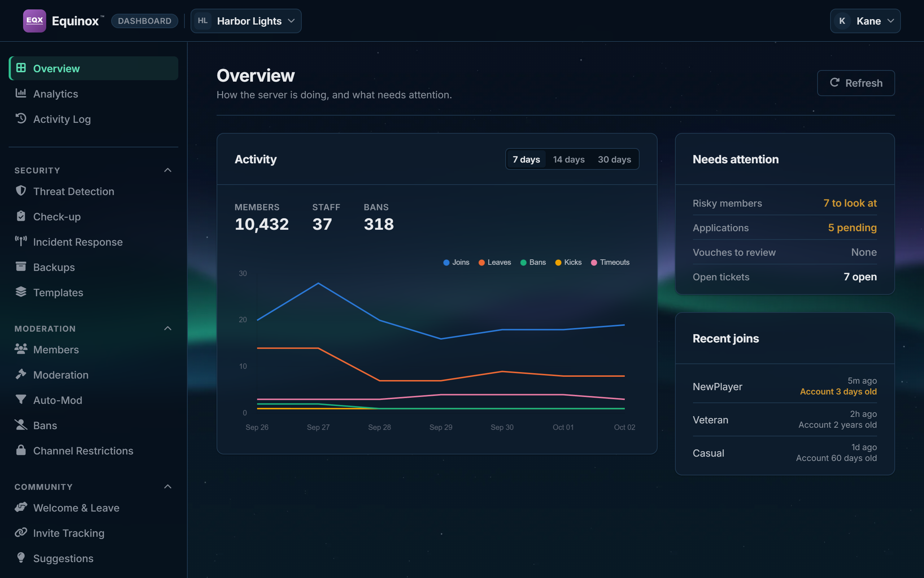Image resolution: width=924 pixels, height=578 pixels.
Task: Switch activity range to 14 days
Action: click(x=568, y=159)
